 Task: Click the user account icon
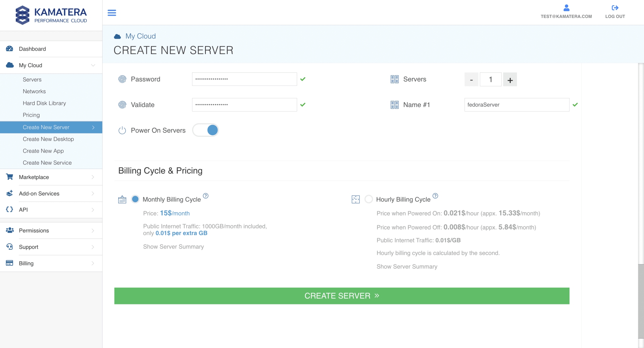coord(566,8)
